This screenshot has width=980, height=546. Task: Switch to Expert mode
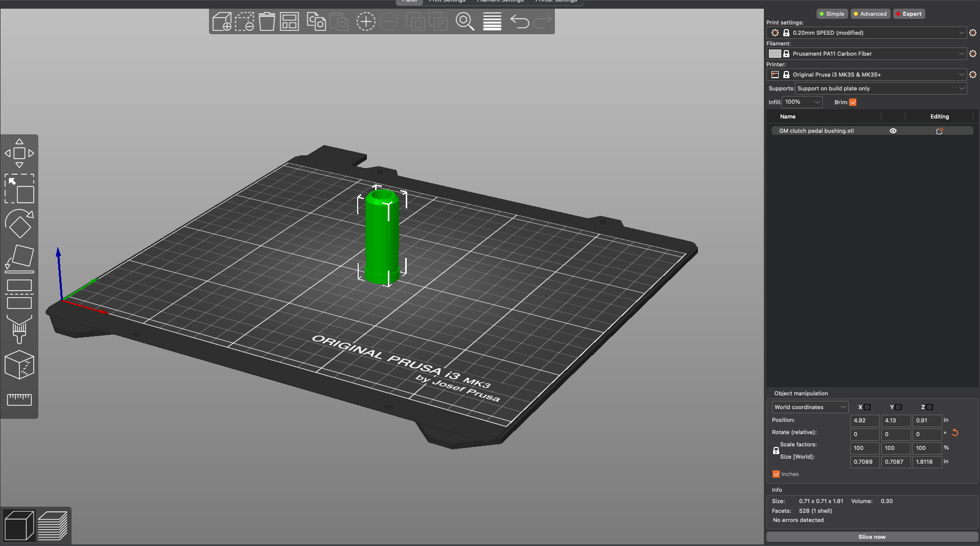[x=909, y=14]
